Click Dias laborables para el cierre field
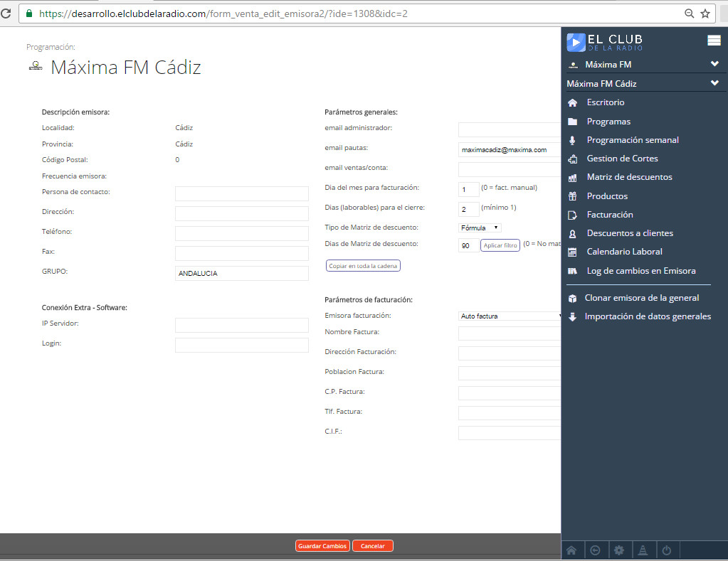Screen dimensions: 728x561 pyautogui.click(x=468, y=209)
